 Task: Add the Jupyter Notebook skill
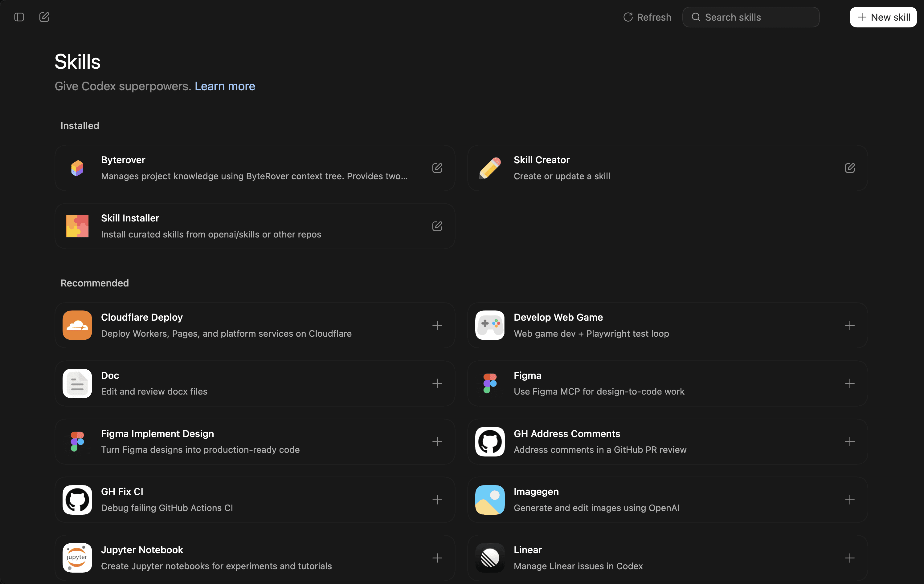point(437,558)
